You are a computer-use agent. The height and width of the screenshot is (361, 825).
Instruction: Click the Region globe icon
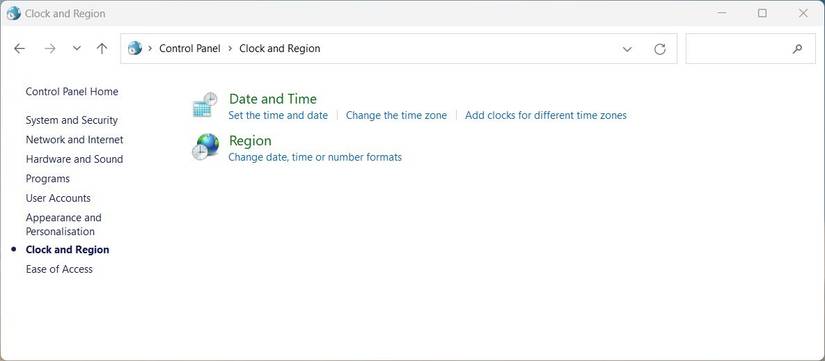[205, 146]
